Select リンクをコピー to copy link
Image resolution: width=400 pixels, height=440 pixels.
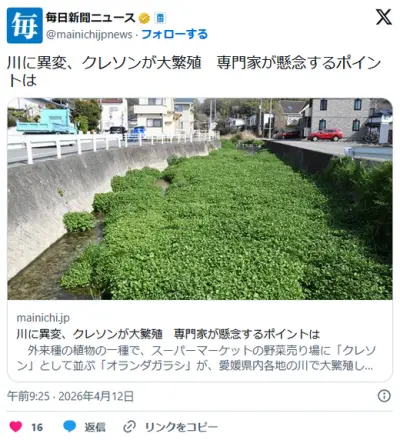181,427
